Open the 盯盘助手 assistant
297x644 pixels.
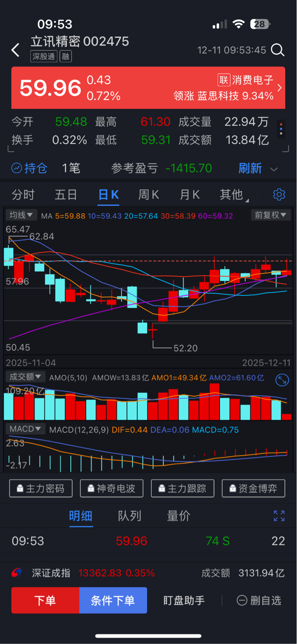(x=184, y=600)
